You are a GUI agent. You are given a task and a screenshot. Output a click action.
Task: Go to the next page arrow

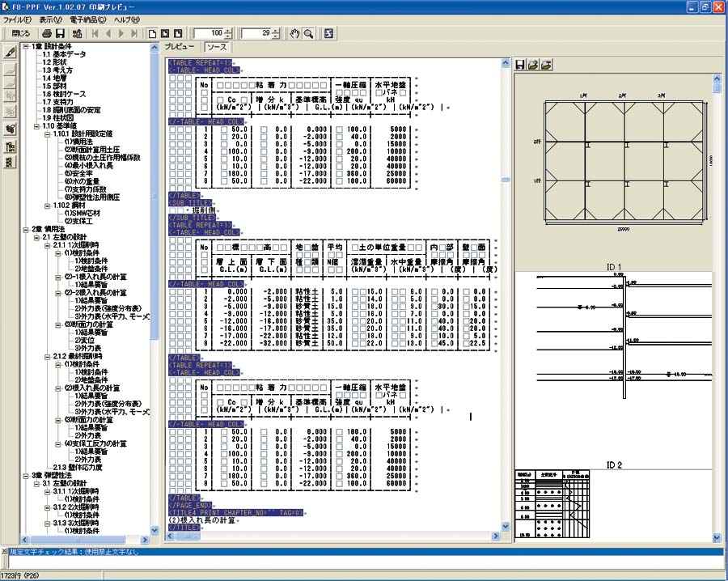tap(121, 33)
